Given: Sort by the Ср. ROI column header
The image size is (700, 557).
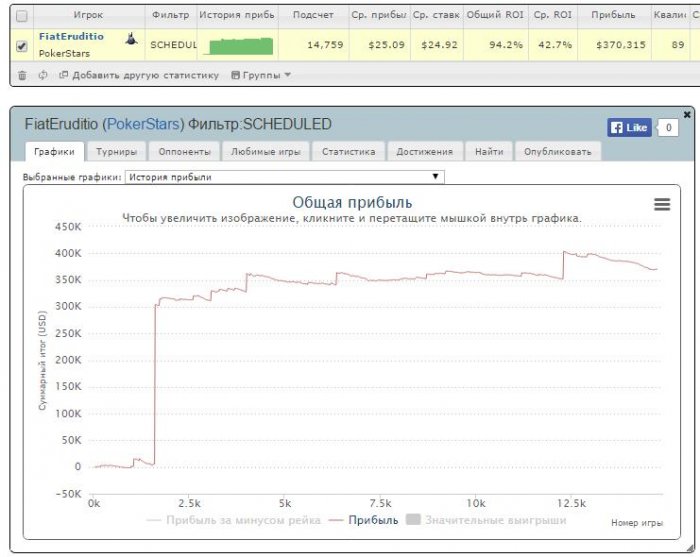Looking at the screenshot, I should pyautogui.click(x=553, y=15).
